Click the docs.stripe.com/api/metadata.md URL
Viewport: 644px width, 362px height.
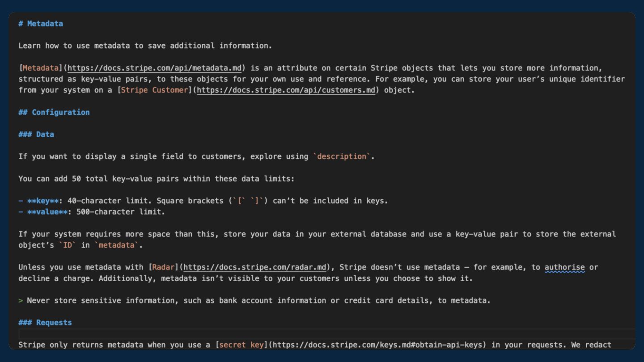[x=154, y=68]
